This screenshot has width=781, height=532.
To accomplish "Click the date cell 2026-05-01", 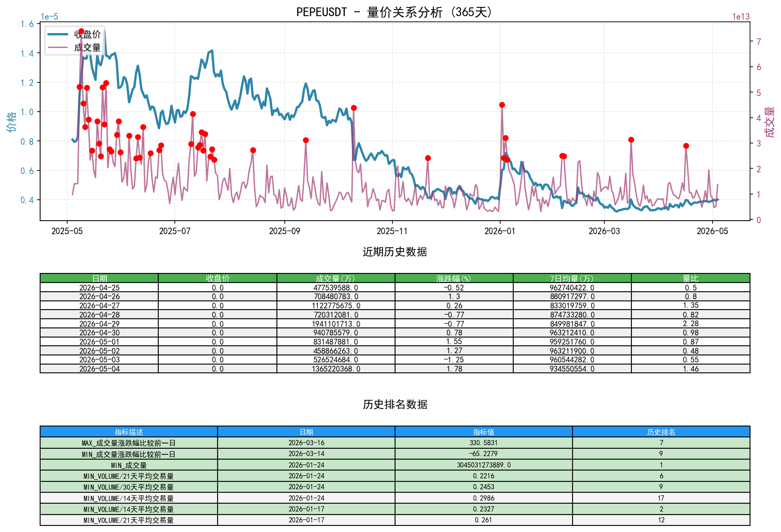I will (x=99, y=342).
